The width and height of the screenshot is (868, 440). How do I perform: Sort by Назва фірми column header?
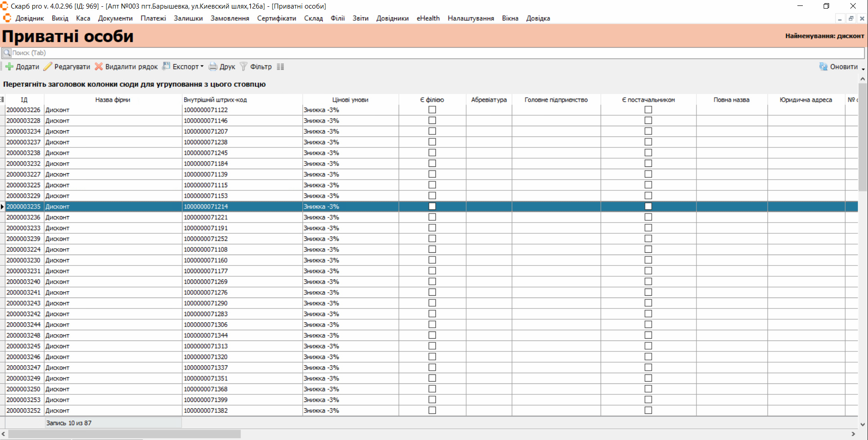pyautogui.click(x=113, y=100)
